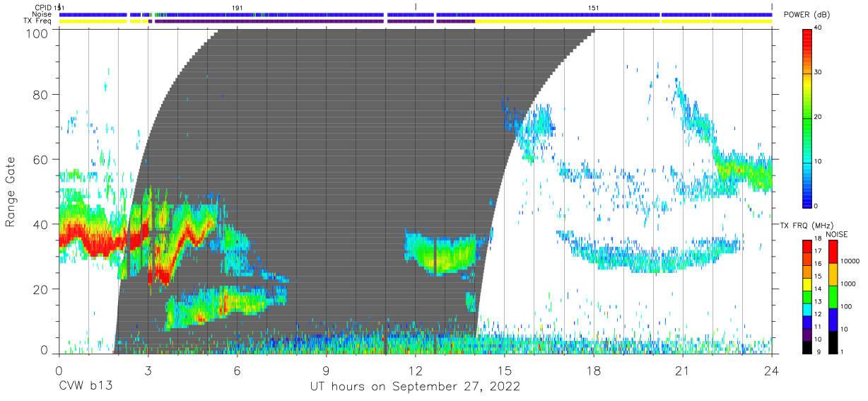Screen dimensions: 868x401
Task: Click the CPID value '151' near hour 18
Action: click(594, 7)
